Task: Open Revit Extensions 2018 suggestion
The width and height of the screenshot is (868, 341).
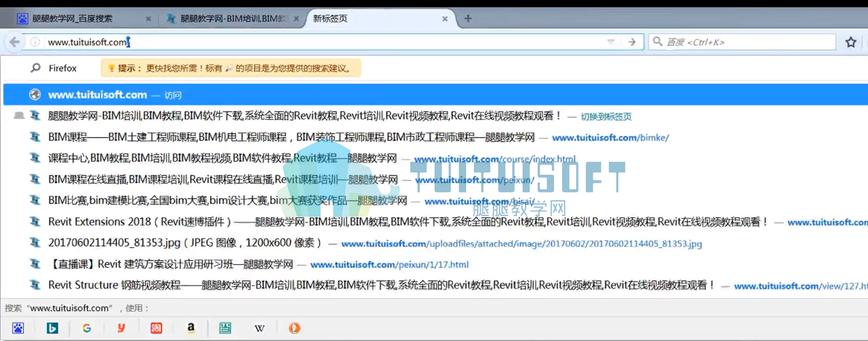Action: (x=435, y=222)
